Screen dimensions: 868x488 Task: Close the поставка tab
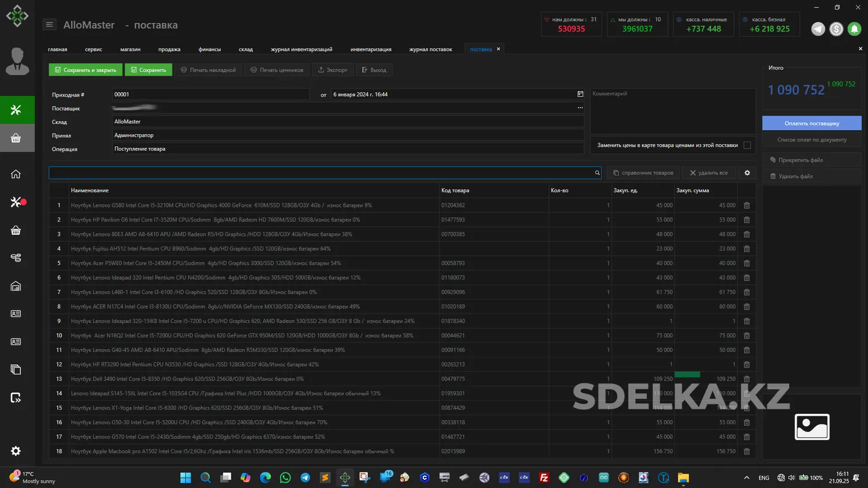[498, 49]
